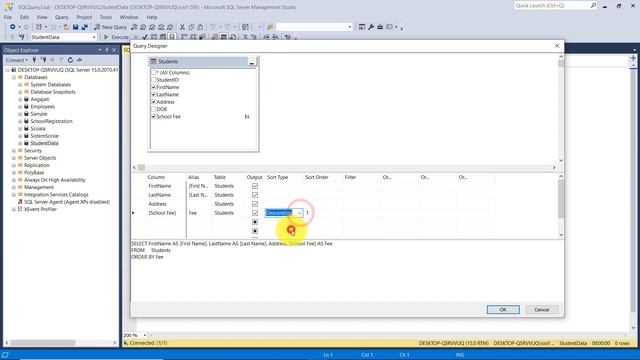Minimize the Students table box in designer
This screenshot has height=360, width=640.
point(251,62)
